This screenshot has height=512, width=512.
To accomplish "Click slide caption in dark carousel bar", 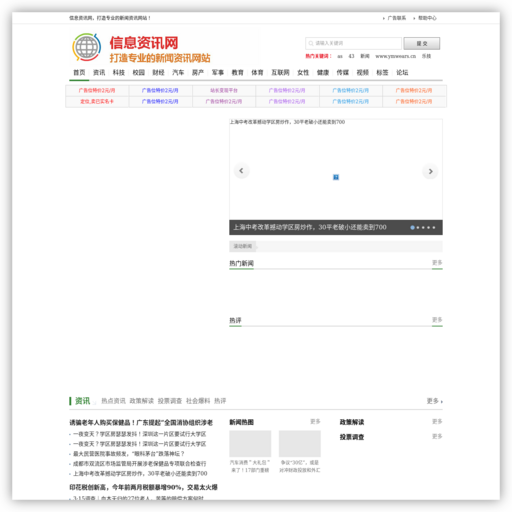I will point(310,227).
